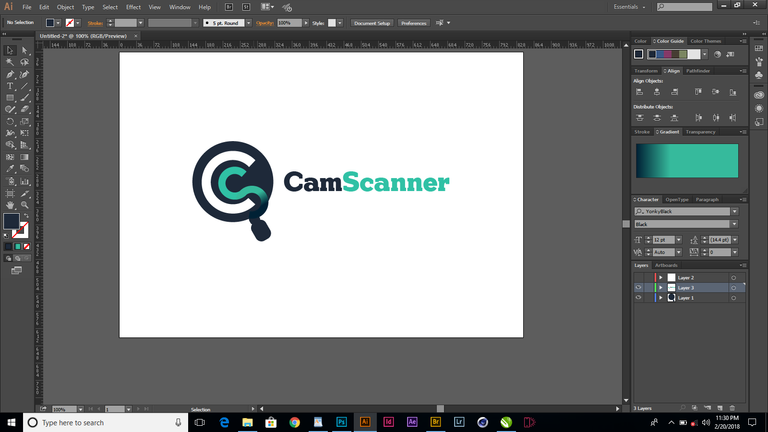The width and height of the screenshot is (768, 432).
Task: Click the Document Setup button
Action: click(372, 23)
